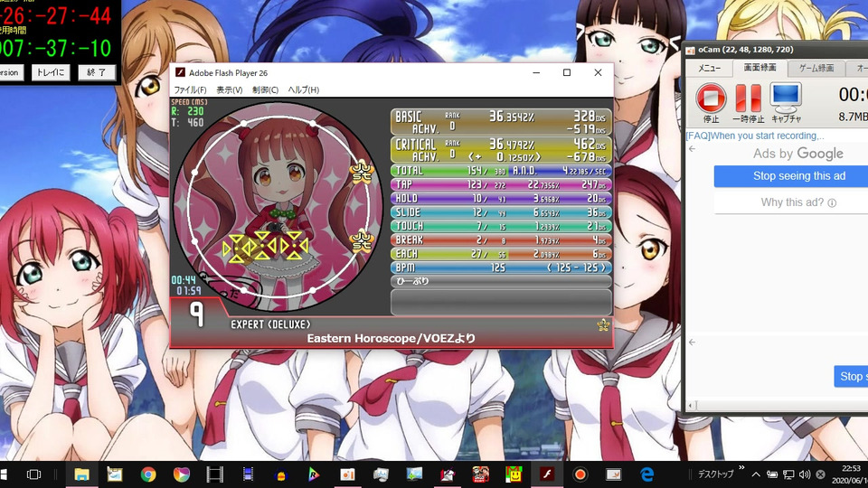This screenshot has height=488, width=868.
Task: Open the FAQ When you start recording link
Action: click(755, 136)
